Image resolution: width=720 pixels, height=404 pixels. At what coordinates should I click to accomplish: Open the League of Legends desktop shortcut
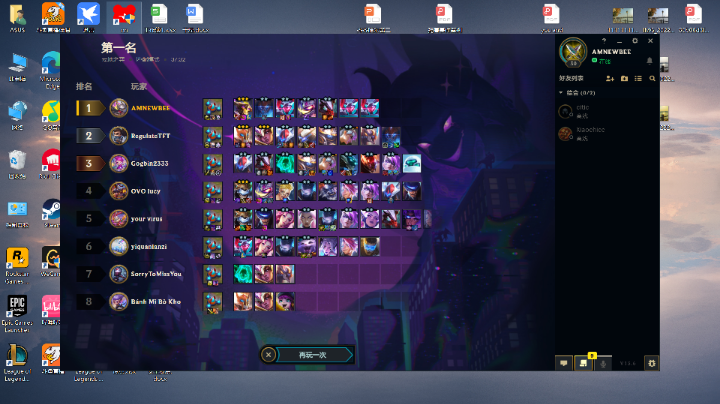17,364
